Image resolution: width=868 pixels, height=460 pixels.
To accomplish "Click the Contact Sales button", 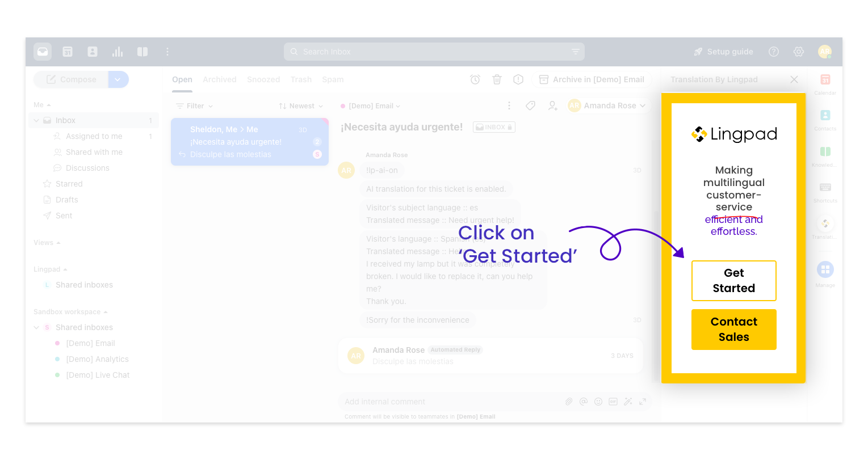I will coord(733,330).
